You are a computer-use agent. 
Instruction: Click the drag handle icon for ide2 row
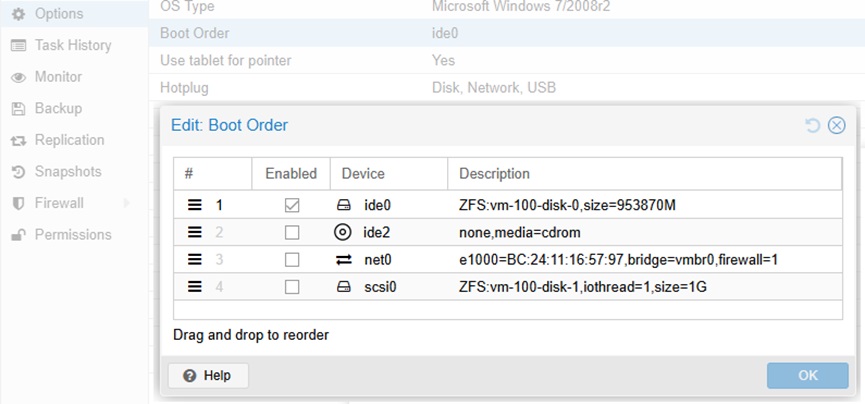(194, 232)
